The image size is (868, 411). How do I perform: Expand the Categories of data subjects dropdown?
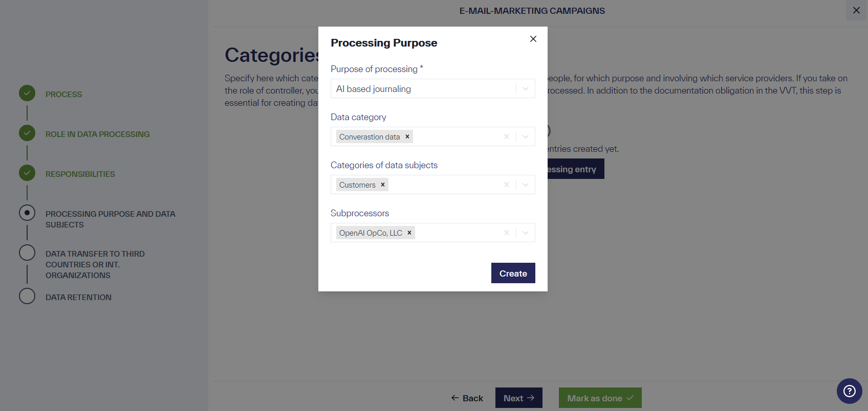[x=525, y=185]
